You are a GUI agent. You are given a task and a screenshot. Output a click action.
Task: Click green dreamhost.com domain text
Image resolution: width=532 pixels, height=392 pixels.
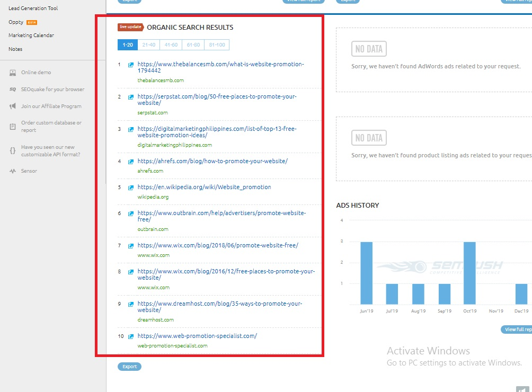(x=155, y=320)
